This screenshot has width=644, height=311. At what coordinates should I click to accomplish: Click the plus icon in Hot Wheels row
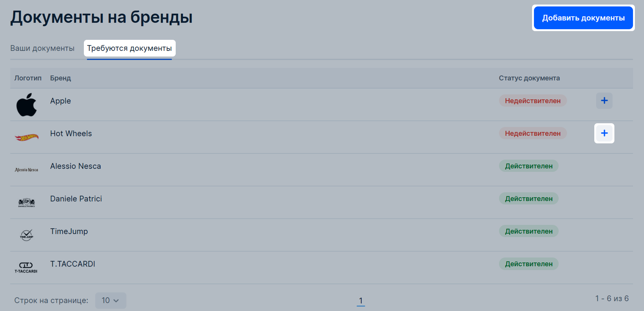point(604,134)
